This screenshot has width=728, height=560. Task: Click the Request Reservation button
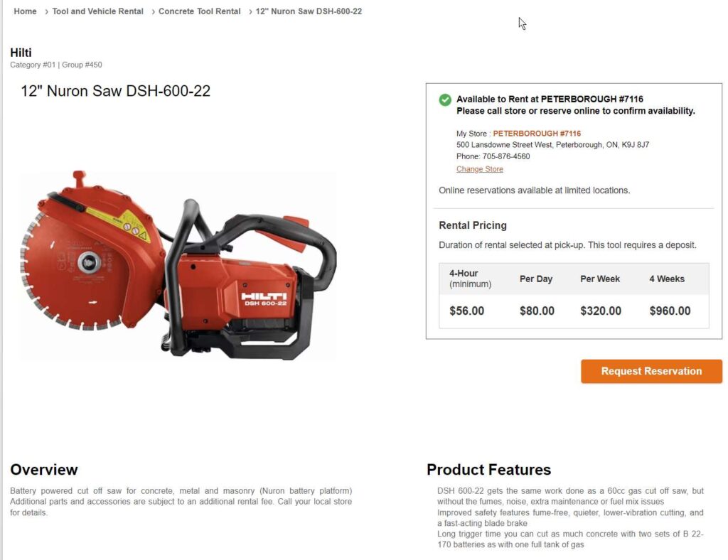click(651, 371)
